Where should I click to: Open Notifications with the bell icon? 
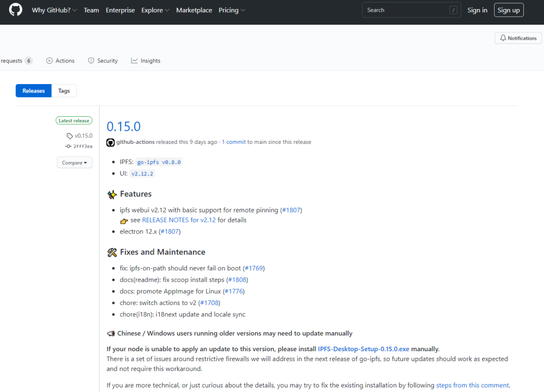(518, 38)
